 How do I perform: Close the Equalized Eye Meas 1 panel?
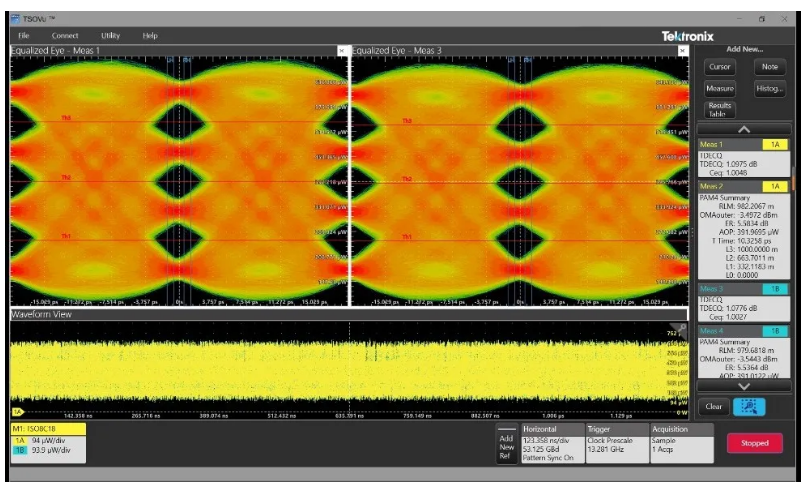point(342,50)
